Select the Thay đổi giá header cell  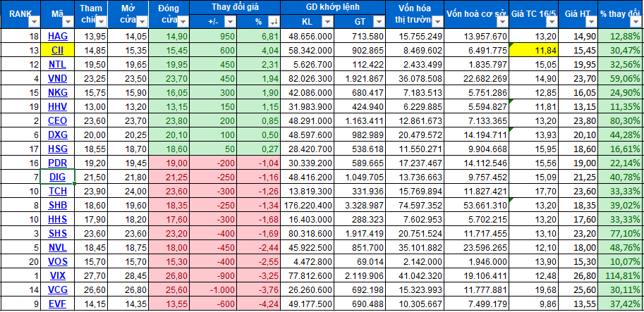pos(235,7)
